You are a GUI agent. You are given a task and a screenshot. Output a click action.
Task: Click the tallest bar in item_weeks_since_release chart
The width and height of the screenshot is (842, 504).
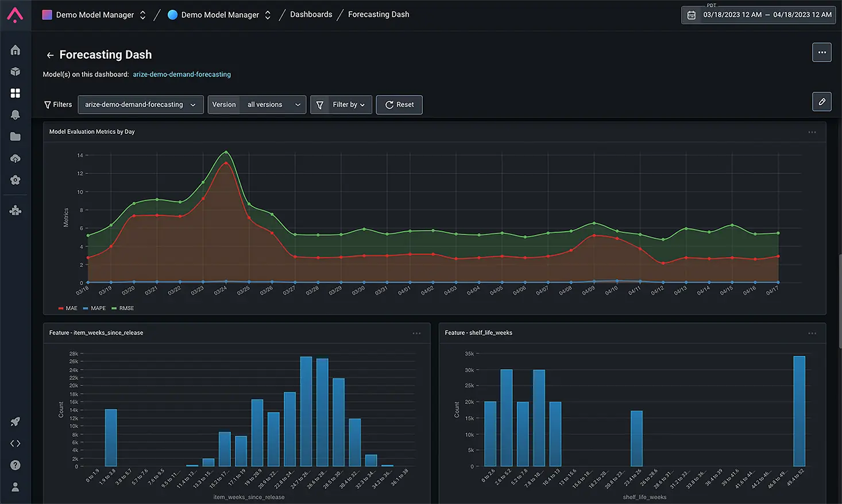tap(306, 411)
